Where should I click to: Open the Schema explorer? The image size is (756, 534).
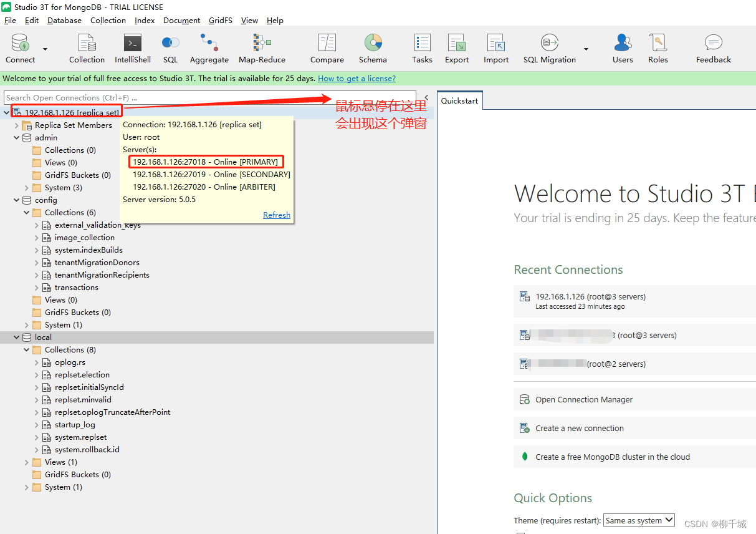(373, 49)
